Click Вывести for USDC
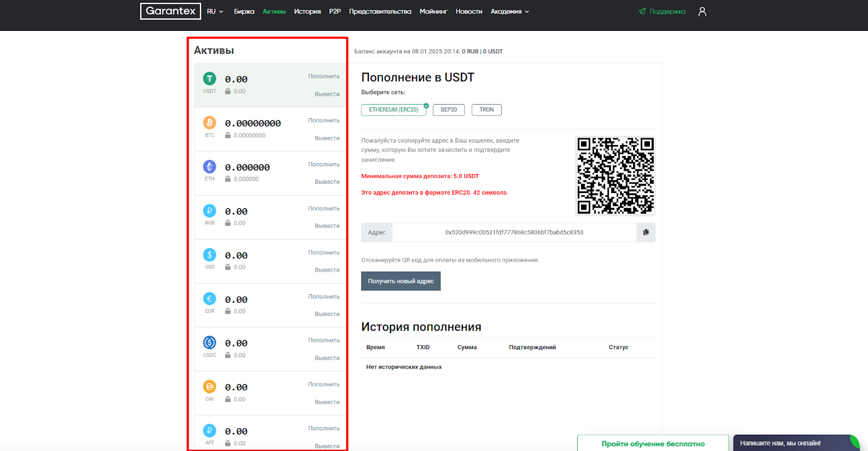The height and width of the screenshot is (451, 868). [327, 358]
